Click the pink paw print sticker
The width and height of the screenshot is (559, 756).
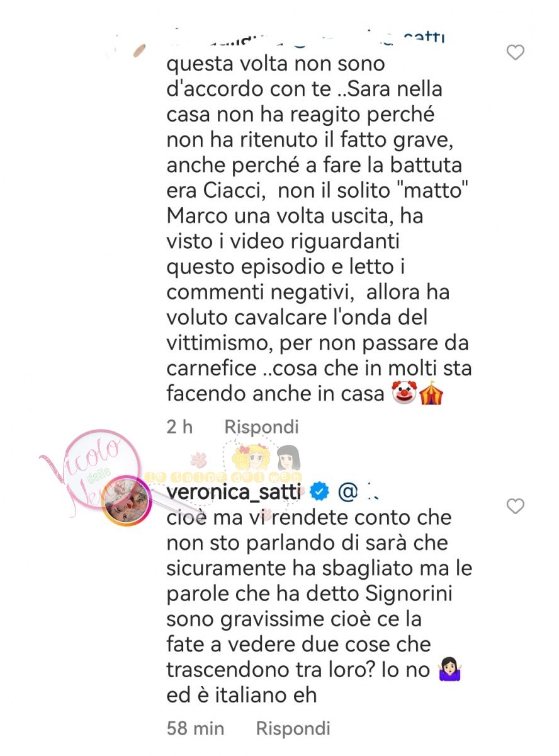click(198, 460)
